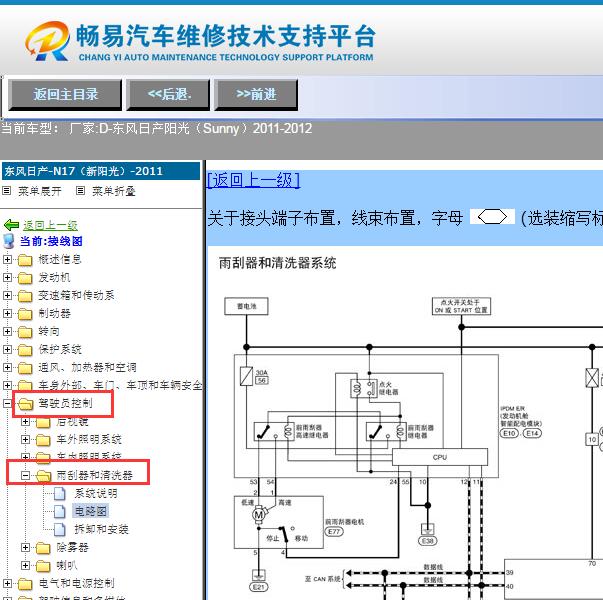Open the 拆卸和安装 page
This screenshot has width=603, height=600.
click(102, 529)
